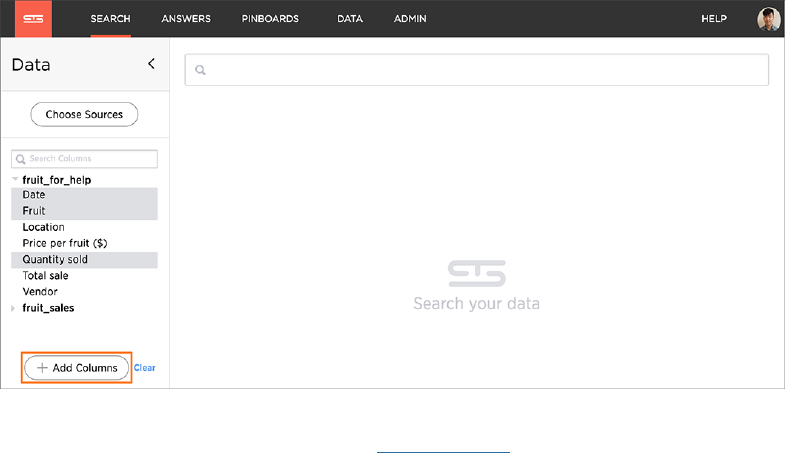Open the SEARCH tab

pos(111,19)
